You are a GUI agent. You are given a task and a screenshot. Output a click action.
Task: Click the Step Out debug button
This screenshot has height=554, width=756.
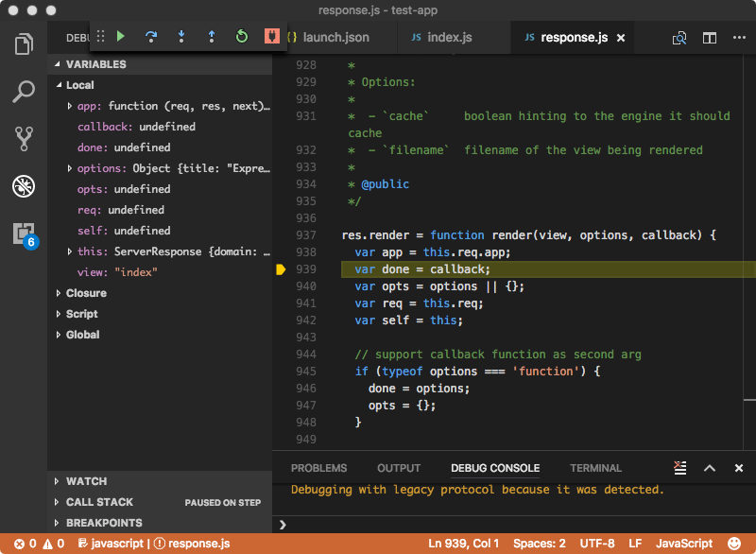[211, 36]
